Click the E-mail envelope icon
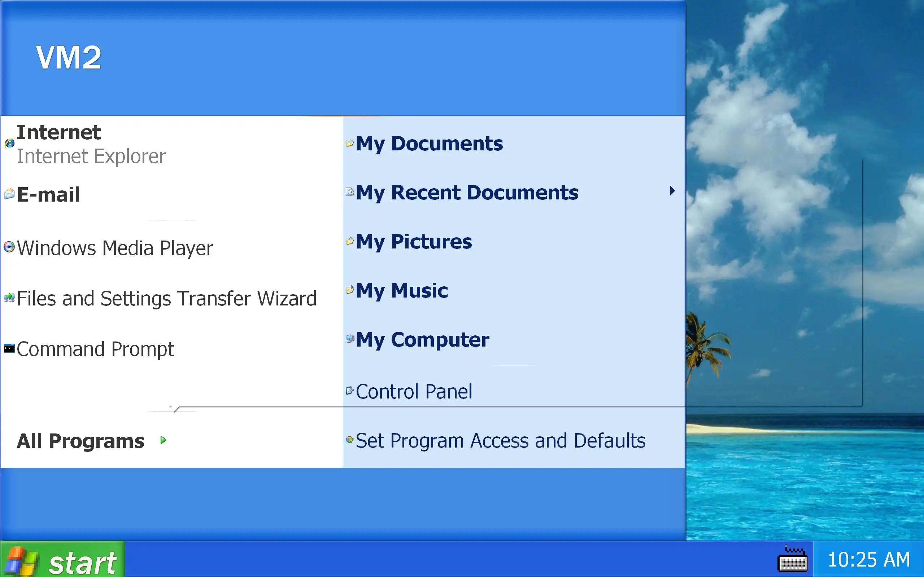Image resolution: width=924 pixels, height=577 pixels. [x=9, y=194]
